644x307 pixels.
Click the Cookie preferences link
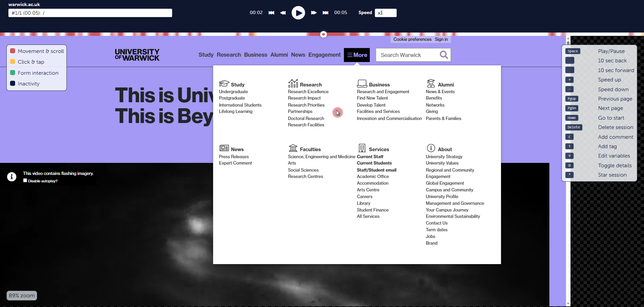click(412, 40)
